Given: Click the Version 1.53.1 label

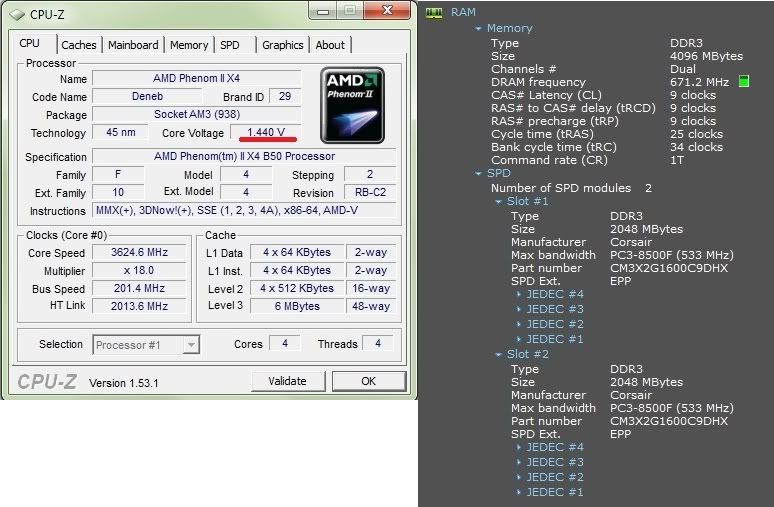Looking at the screenshot, I should pos(123,383).
